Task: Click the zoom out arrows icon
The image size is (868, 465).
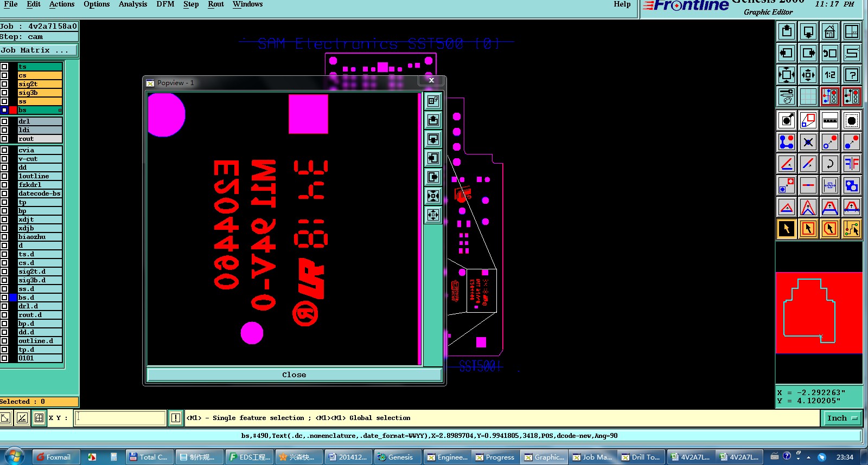Action: [808, 75]
